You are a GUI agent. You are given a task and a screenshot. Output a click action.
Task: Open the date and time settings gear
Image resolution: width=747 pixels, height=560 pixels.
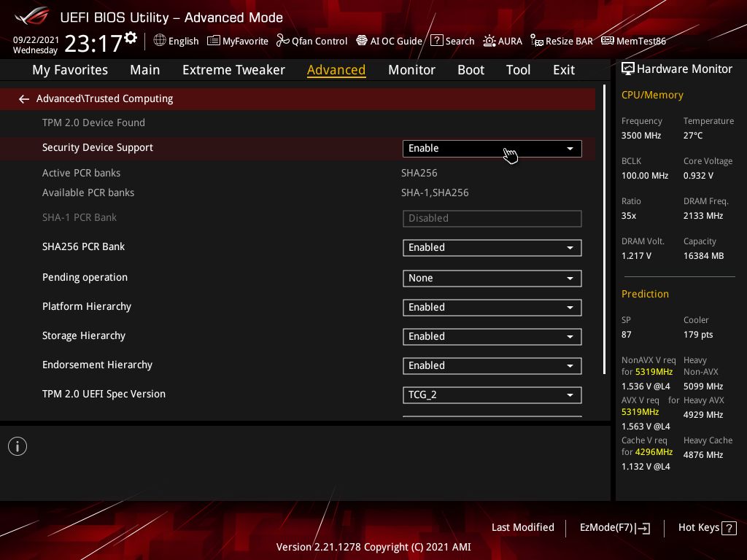click(131, 38)
